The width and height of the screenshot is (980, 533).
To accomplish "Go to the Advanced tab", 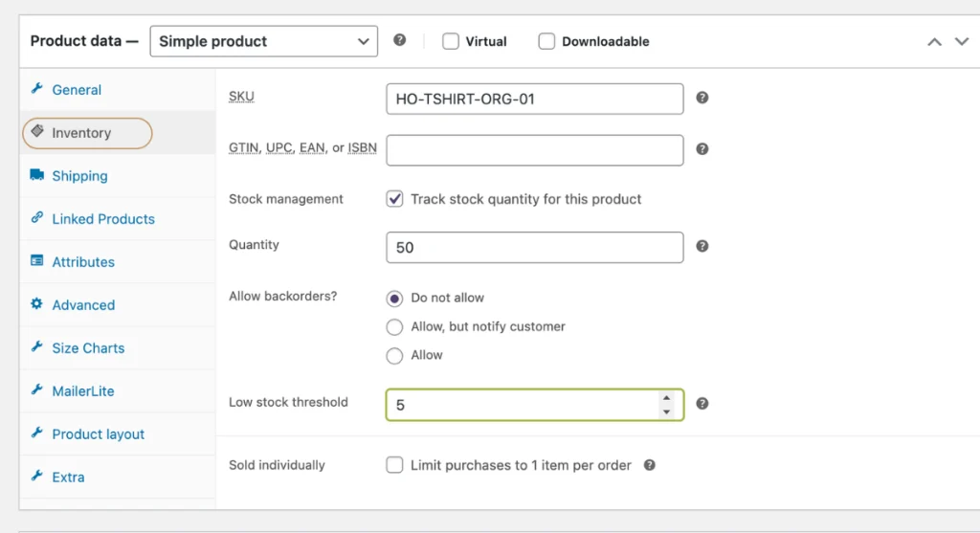I will [118, 305].
